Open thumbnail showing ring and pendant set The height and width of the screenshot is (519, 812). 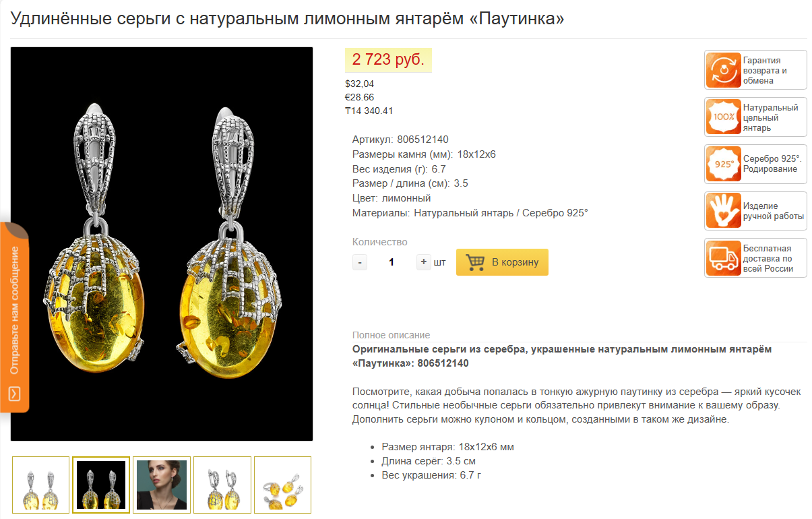coord(282,485)
